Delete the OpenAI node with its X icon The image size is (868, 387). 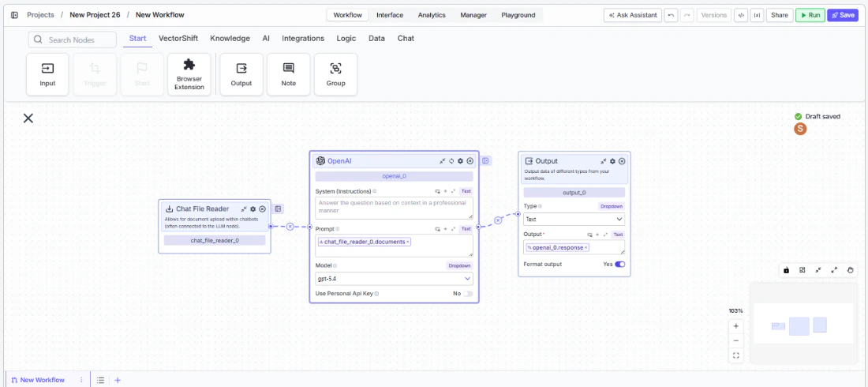[470, 161]
